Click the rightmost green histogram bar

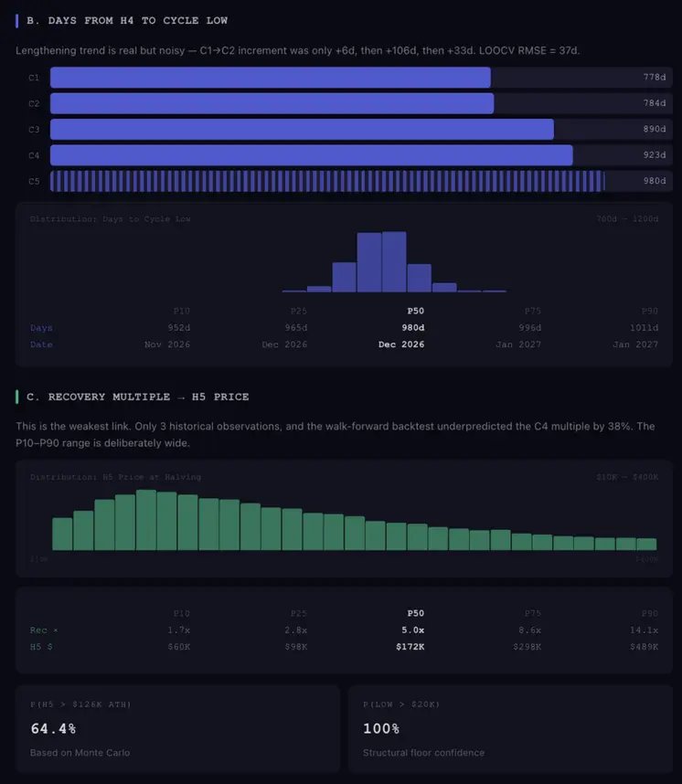click(646, 544)
